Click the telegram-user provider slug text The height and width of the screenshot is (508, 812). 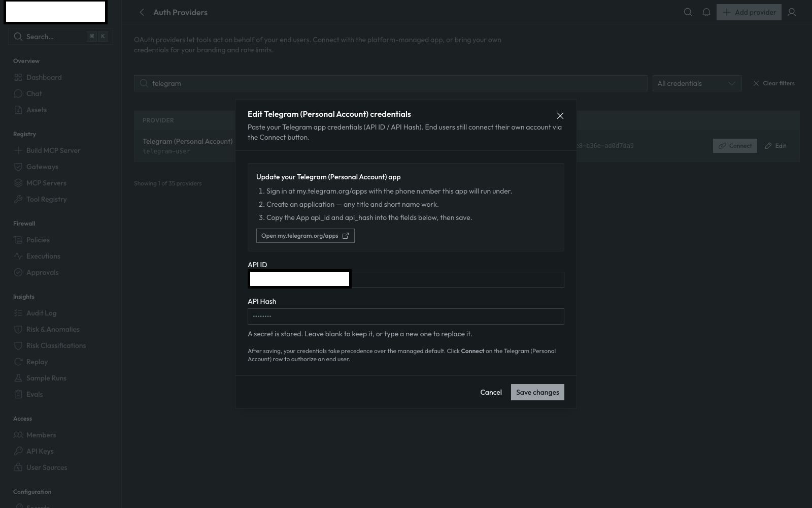[x=166, y=151]
